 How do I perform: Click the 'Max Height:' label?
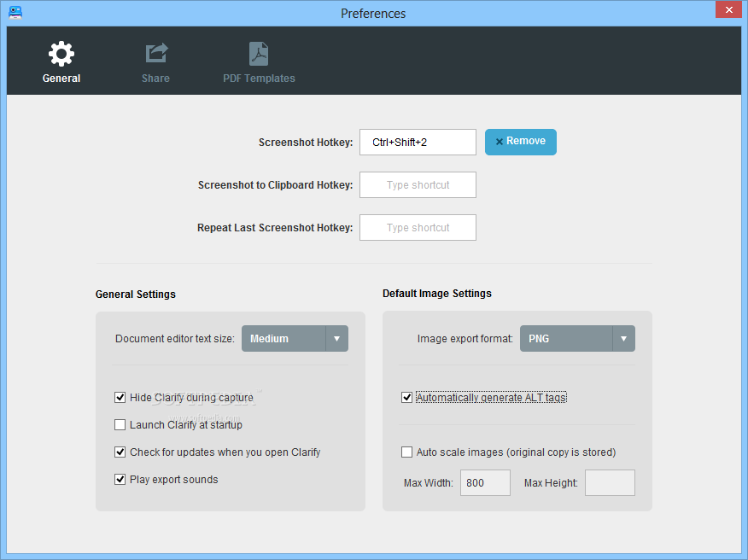tap(551, 482)
